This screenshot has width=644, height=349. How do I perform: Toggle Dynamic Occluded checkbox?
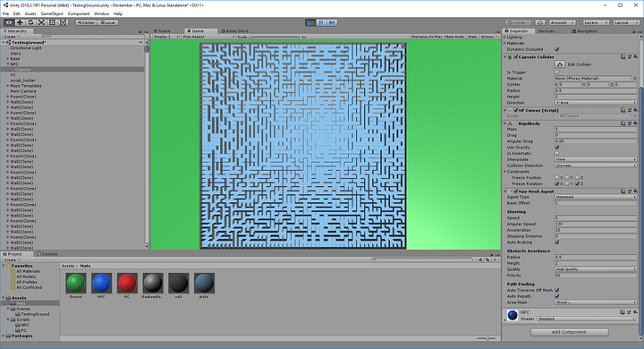pyautogui.click(x=557, y=49)
